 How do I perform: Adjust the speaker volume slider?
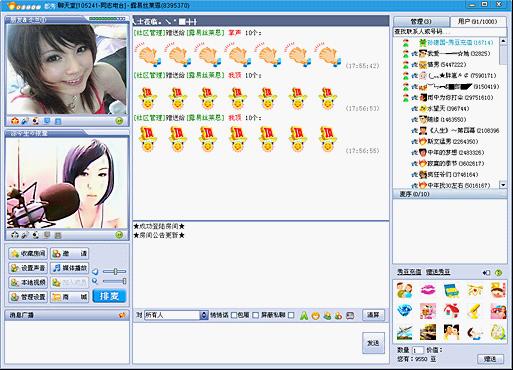114,271
